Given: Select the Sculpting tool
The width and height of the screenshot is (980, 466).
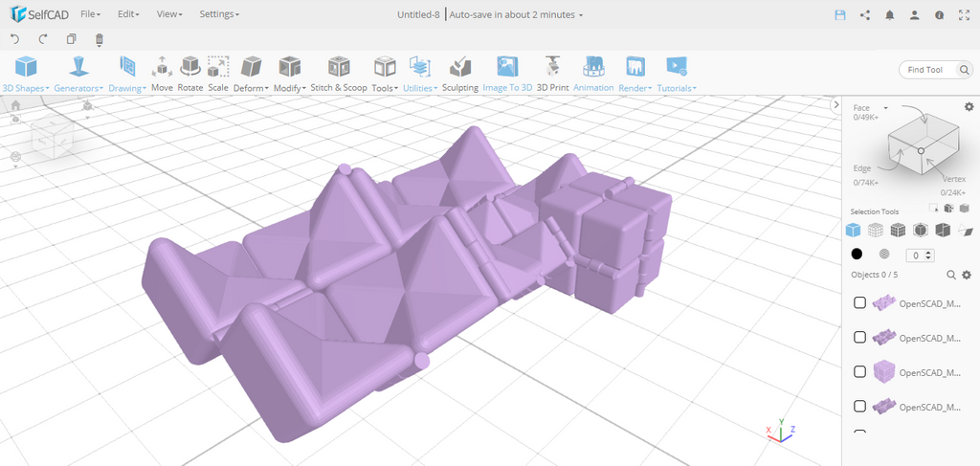Looking at the screenshot, I should click(x=460, y=74).
